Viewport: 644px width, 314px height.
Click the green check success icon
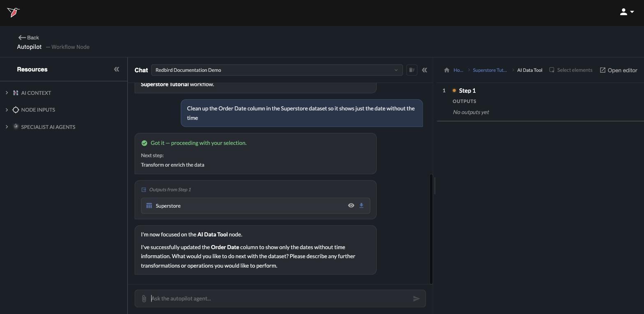pyautogui.click(x=144, y=143)
